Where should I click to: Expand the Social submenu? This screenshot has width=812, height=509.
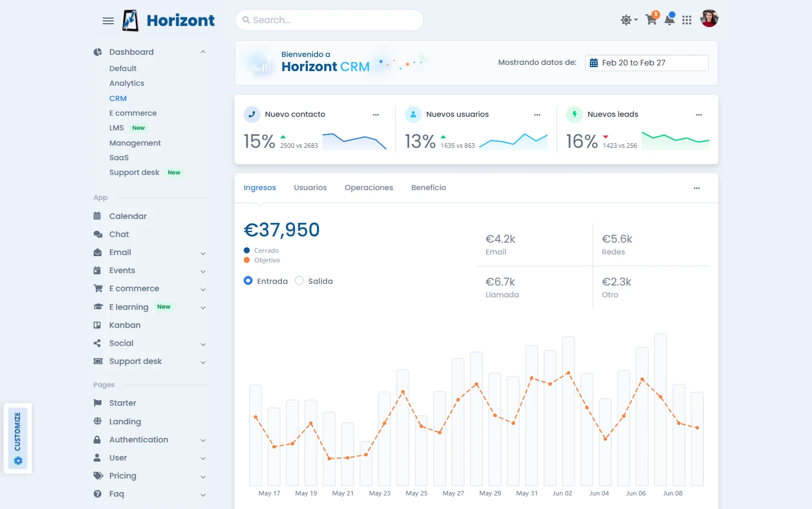tap(150, 343)
